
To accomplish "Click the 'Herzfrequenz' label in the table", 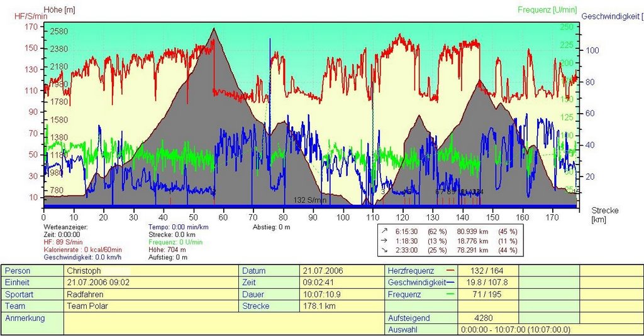I will tap(411, 271).
